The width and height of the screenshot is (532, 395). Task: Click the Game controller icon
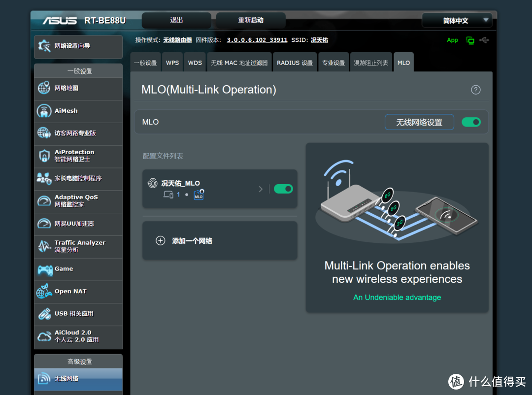[45, 269]
